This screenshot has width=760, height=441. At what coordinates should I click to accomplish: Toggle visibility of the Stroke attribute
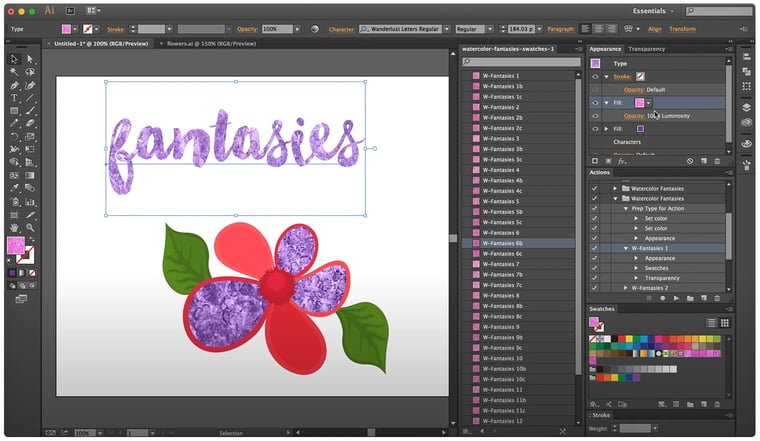(x=595, y=75)
